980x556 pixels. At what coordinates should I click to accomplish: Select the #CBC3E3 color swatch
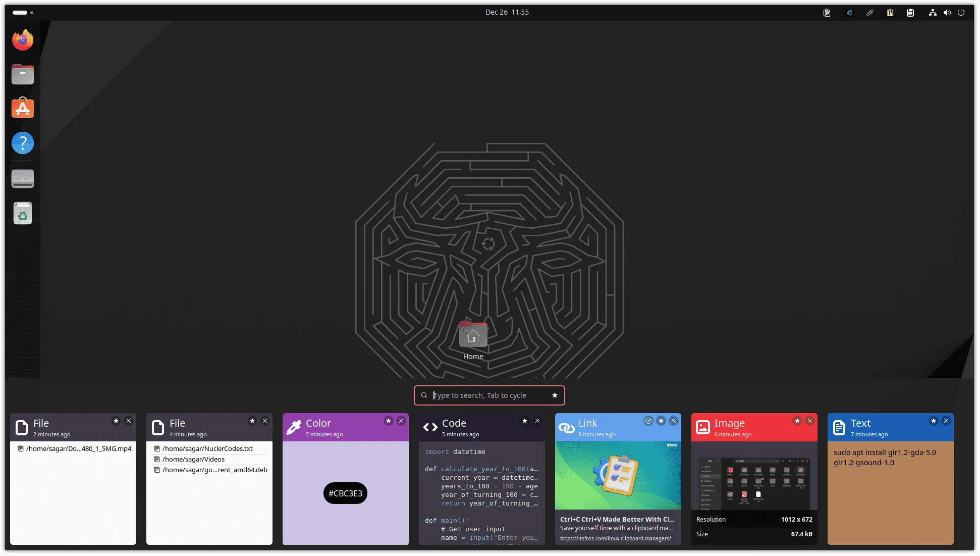click(x=345, y=493)
